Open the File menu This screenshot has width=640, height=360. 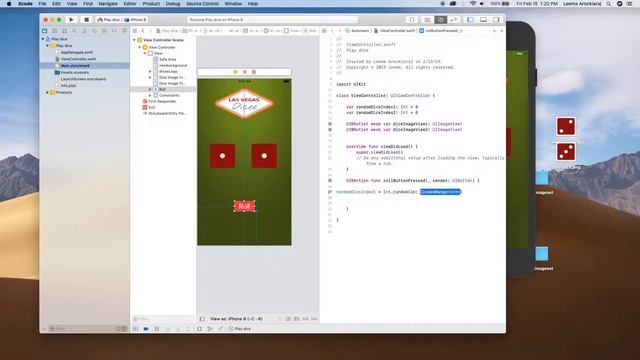pyautogui.click(x=42, y=4)
